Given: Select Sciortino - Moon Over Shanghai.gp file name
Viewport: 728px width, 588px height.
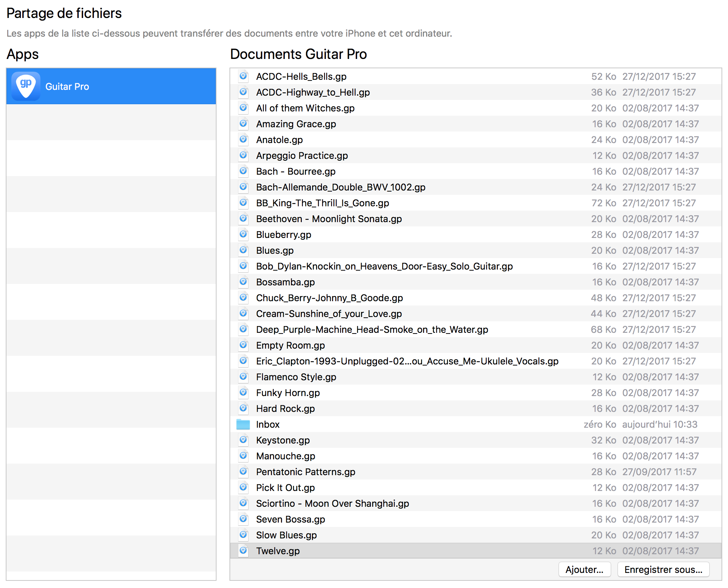Looking at the screenshot, I should [333, 504].
